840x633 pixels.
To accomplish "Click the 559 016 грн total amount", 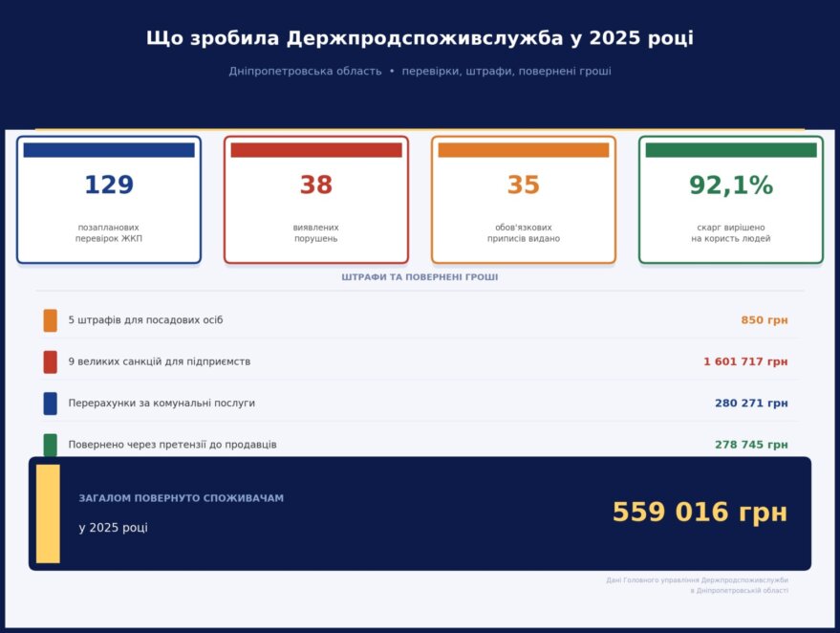I will tap(700, 513).
